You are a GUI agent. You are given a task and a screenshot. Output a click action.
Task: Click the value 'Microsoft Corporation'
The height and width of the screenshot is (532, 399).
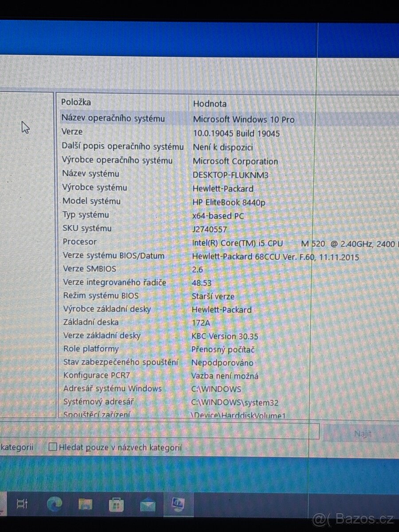pos(235,161)
